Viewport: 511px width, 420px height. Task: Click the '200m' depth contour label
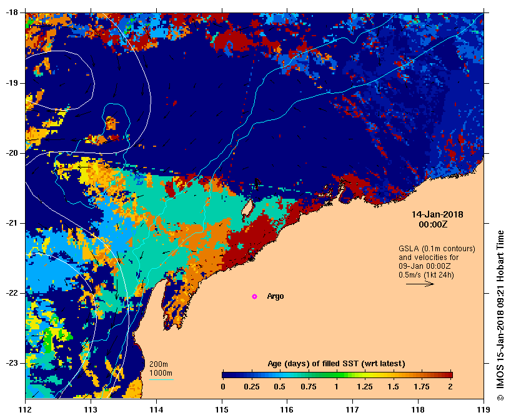tap(159, 364)
